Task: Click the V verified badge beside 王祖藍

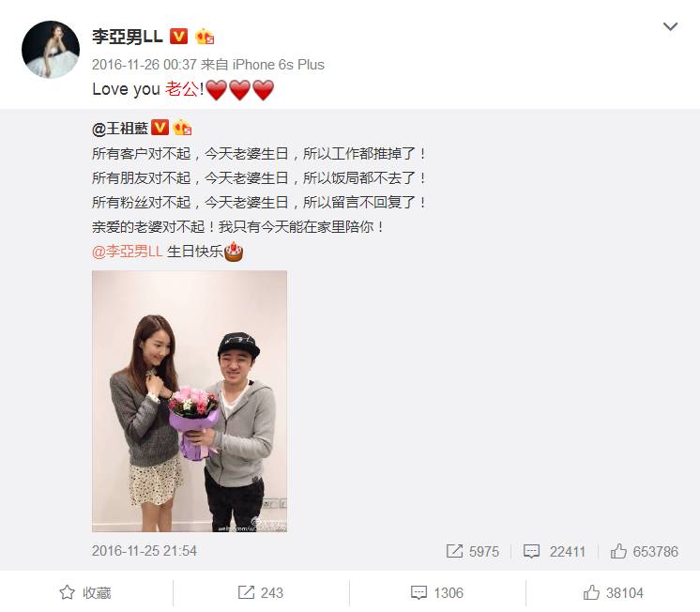Action: click(160, 128)
